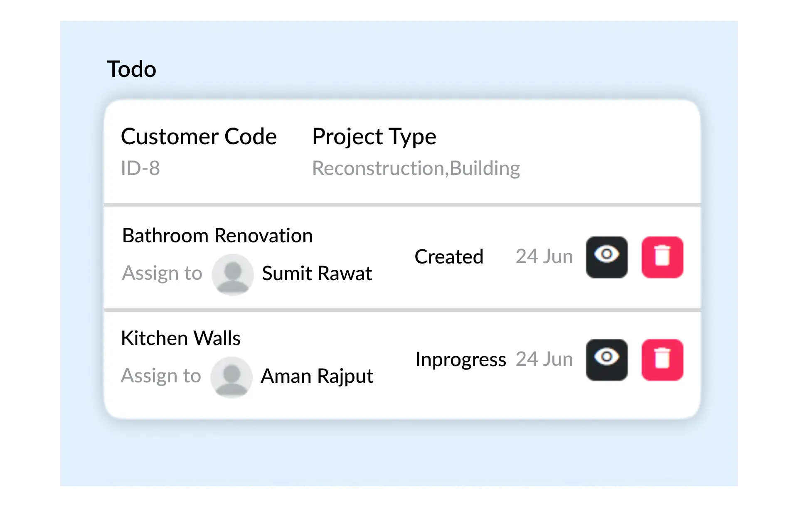This screenshot has height=532, width=798.
Task: Delete the Bathroom Renovation task
Action: pos(662,257)
